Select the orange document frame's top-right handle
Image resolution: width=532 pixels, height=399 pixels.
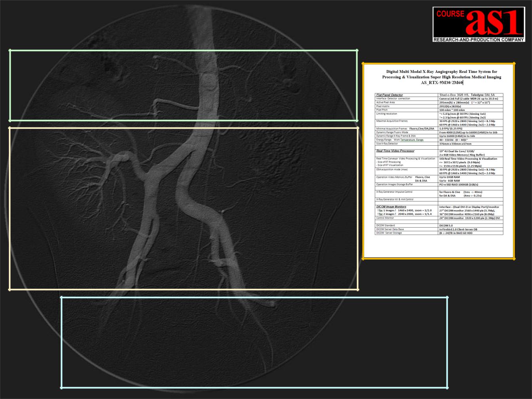click(x=514, y=63)
